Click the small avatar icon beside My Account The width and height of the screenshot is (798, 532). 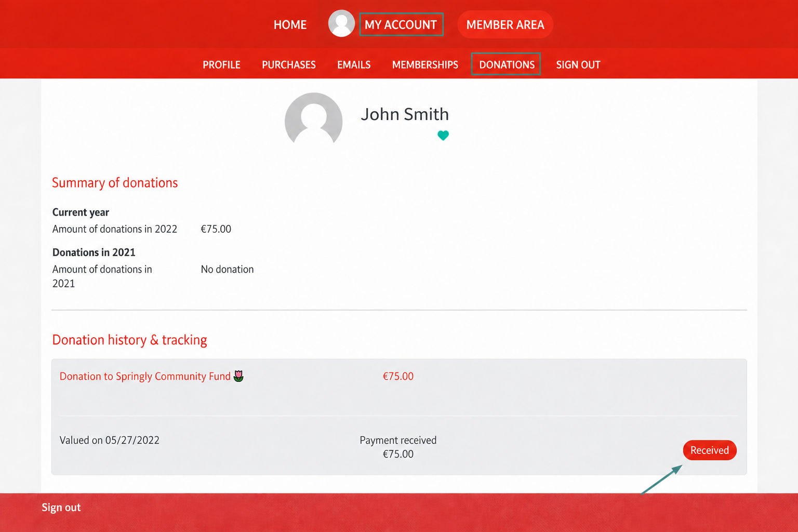341,23
